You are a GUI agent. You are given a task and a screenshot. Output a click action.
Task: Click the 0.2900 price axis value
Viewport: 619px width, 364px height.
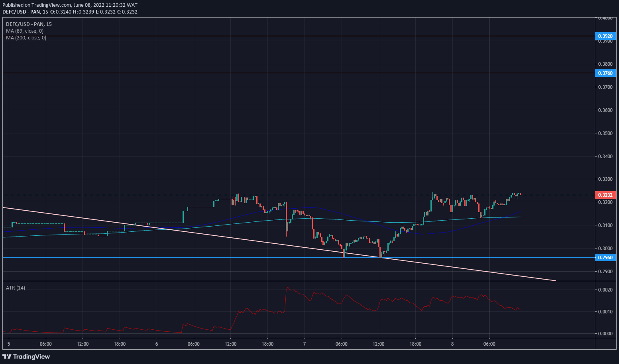click(x=605, y=272)
